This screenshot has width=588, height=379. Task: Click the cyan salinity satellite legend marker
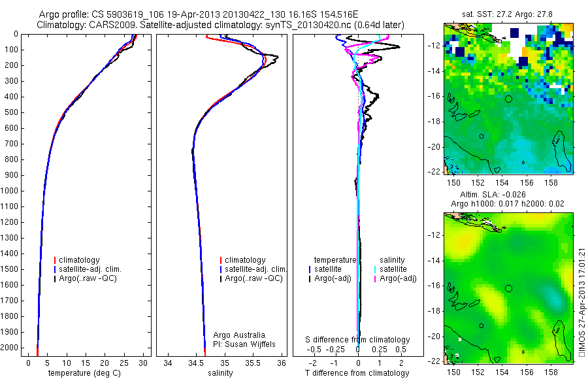click(375, 269)
